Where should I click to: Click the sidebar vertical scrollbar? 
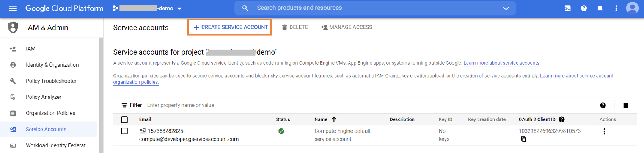(x=101, y=95)
